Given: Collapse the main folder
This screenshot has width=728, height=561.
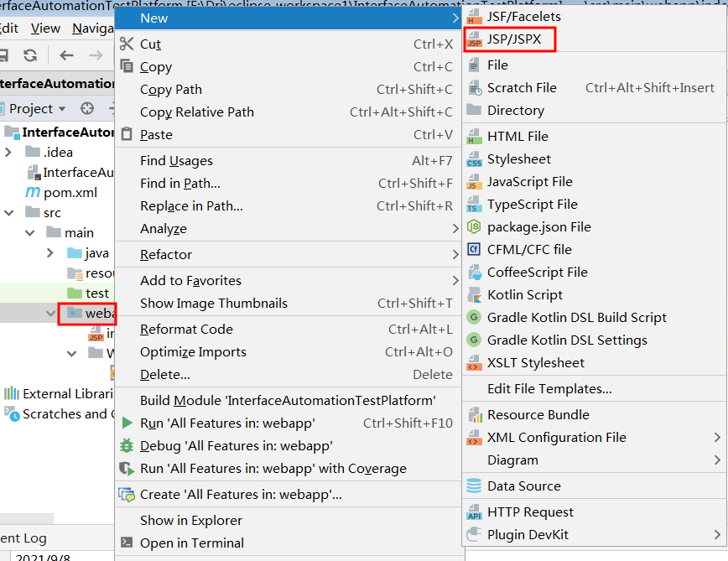Looking at the screenshot, I should coord(29,232).
